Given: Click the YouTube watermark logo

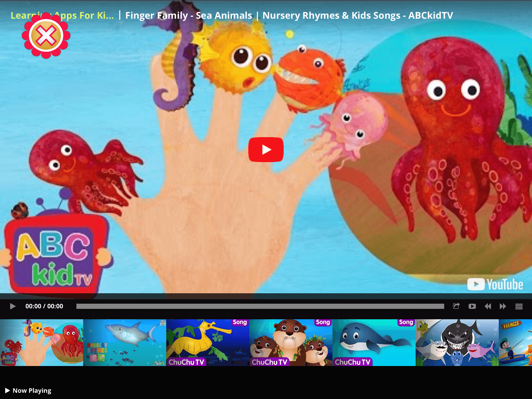Looking at the screenshot, I should (495, 284).
